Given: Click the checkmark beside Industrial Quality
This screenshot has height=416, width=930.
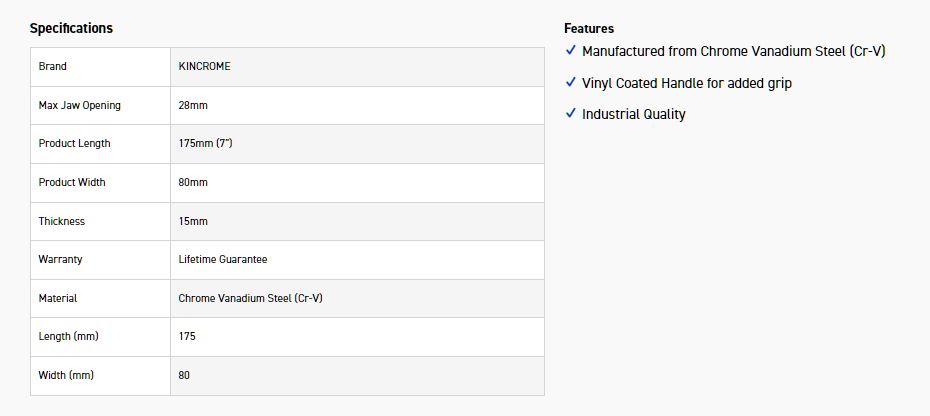Looking at the screenshot, I should click(571, 113).
